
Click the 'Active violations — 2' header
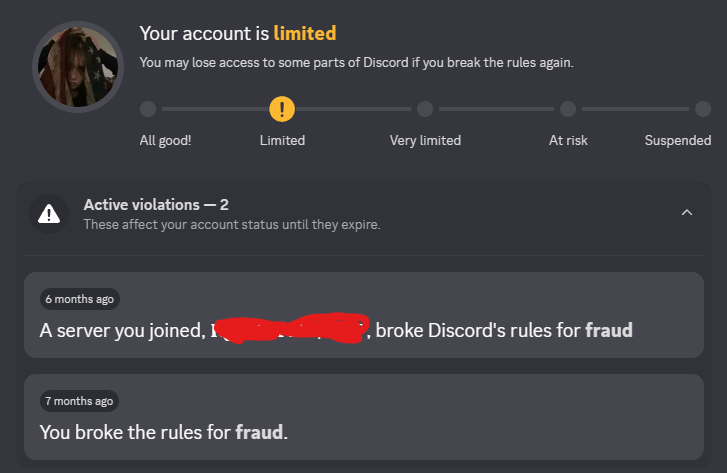[156, 204]
